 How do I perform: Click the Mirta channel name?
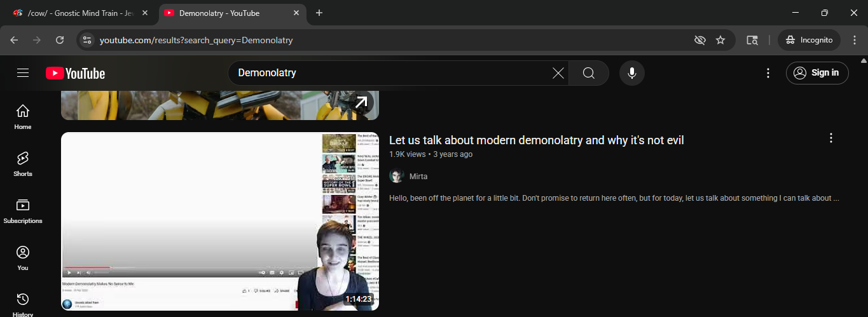[x=418, y=176]
